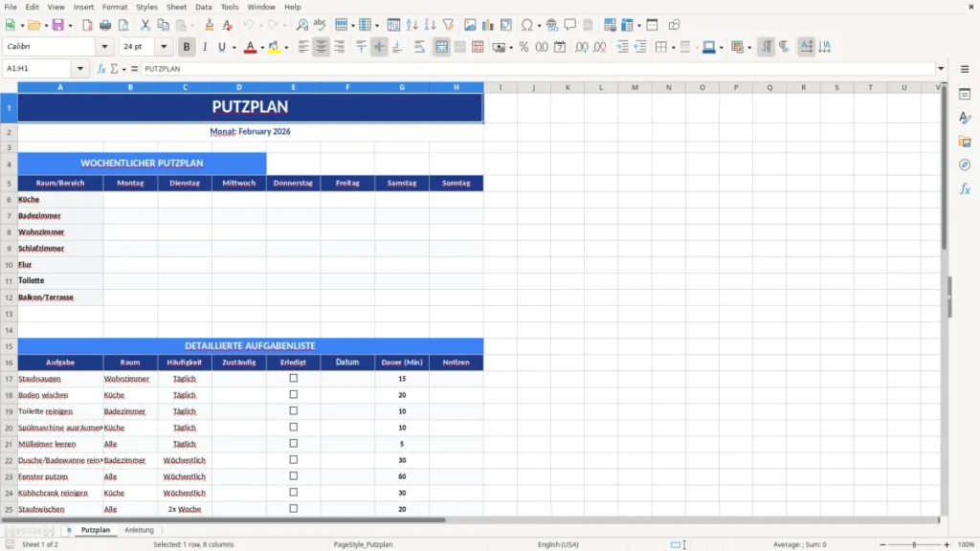The height and width of the screenshot is (551, 980).
Task: Check Erledigt box for Fenster putzen
Action: pyautogui.click(x=293, y=476)
